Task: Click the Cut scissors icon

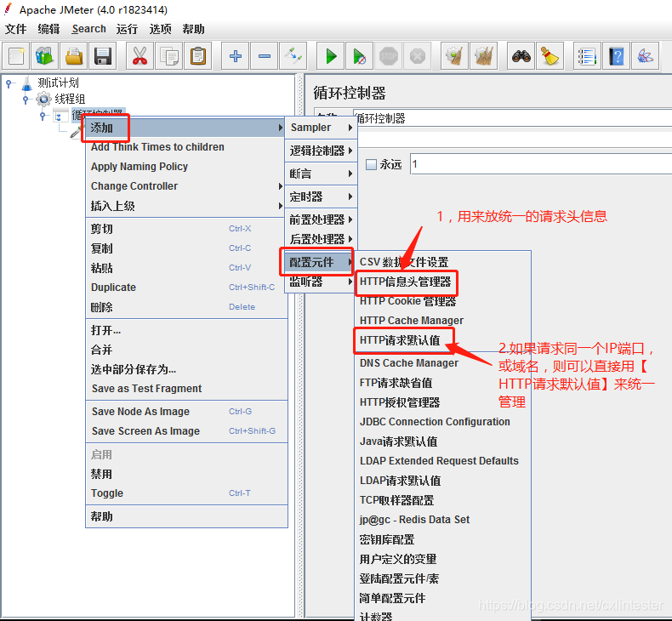Action: [x=140, y=56]
